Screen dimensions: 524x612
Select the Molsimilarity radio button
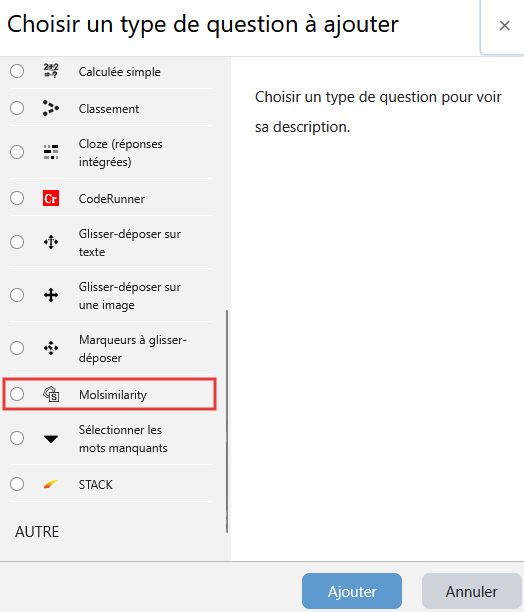click(17, 394)
